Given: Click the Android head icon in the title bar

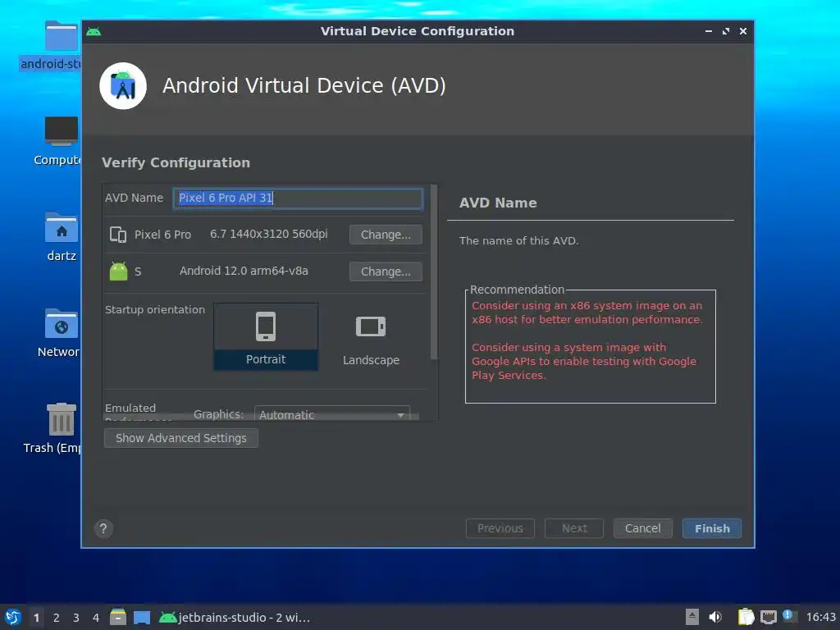Looking at the screenshot, I should tap(94, 32).
